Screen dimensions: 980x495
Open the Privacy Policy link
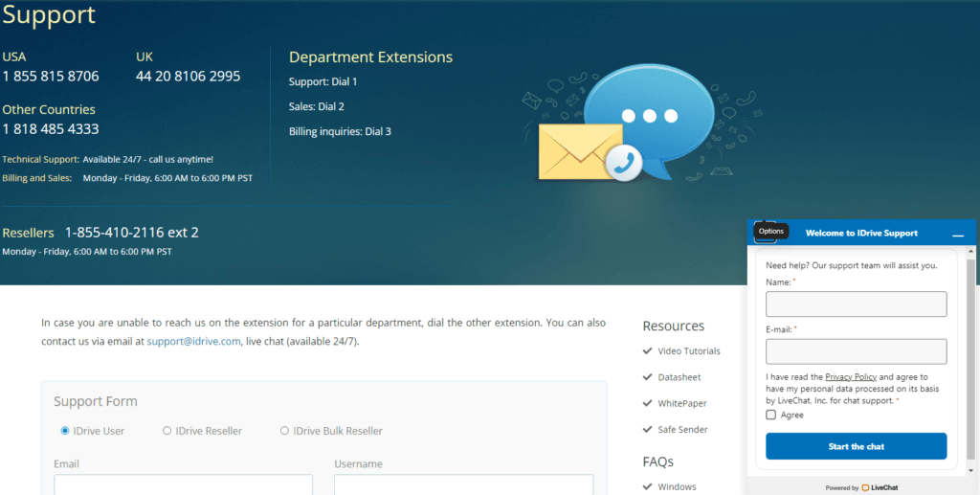click(x=851, y=377)
